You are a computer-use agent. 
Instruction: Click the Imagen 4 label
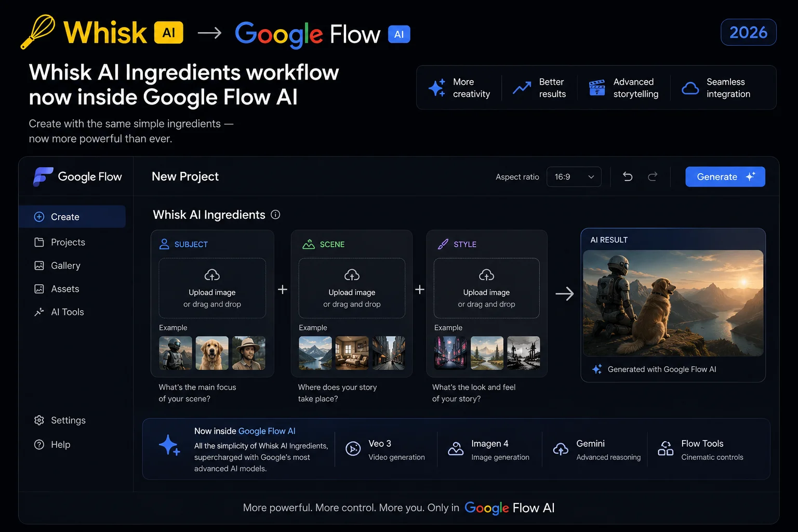(x=490, y=444)
